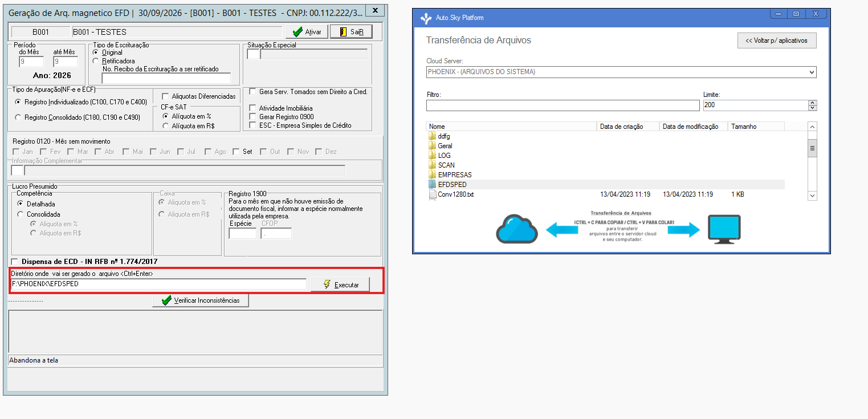The height and width of the screenshot is (419, 868).
Task: Click the Auto.Sky Platform logo icon
Action: 425,18
